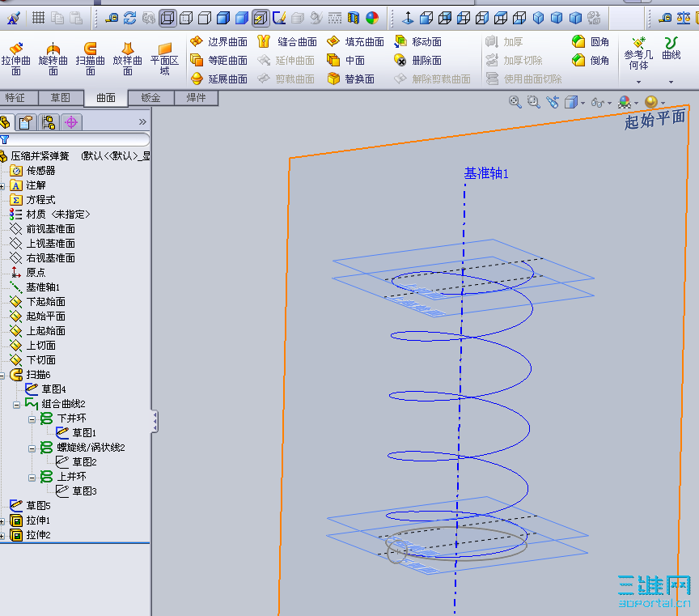The image size is (699, 616).
Task: Expand the 注解 (Annotations) tree node
Action: click(x=2, y=186)
